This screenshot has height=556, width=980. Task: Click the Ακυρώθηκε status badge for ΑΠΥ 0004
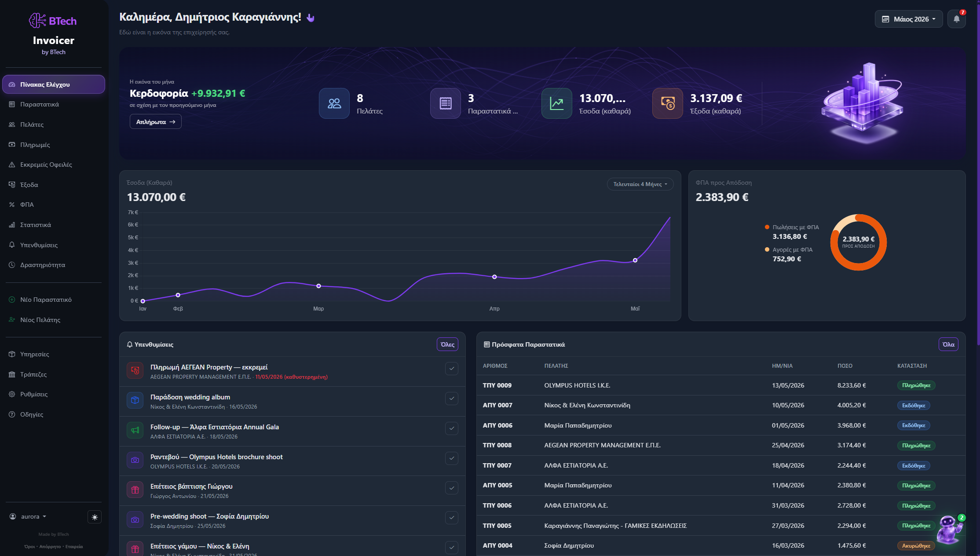tap(916, 545)
